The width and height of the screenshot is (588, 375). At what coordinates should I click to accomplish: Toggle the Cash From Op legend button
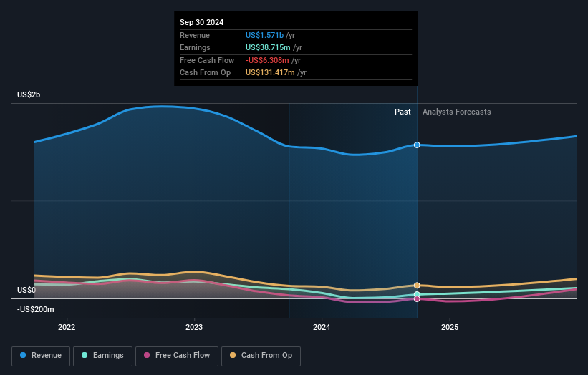[261, 356]
